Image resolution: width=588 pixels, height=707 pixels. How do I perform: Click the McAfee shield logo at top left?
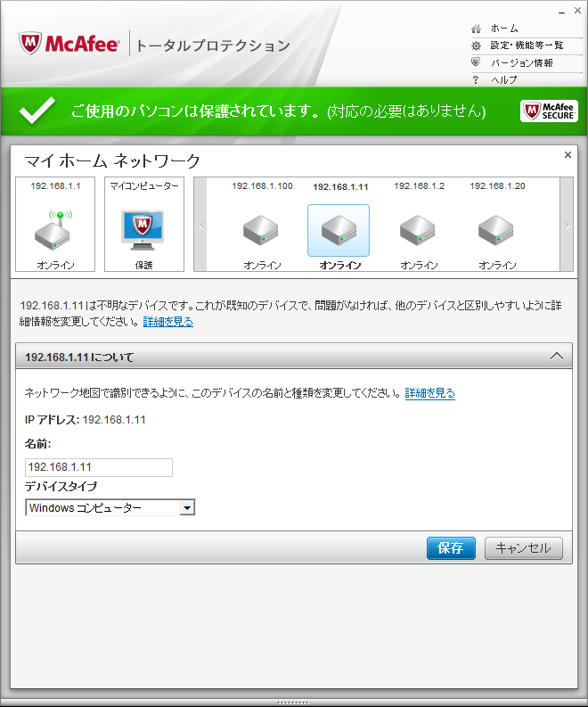(30, 44)
